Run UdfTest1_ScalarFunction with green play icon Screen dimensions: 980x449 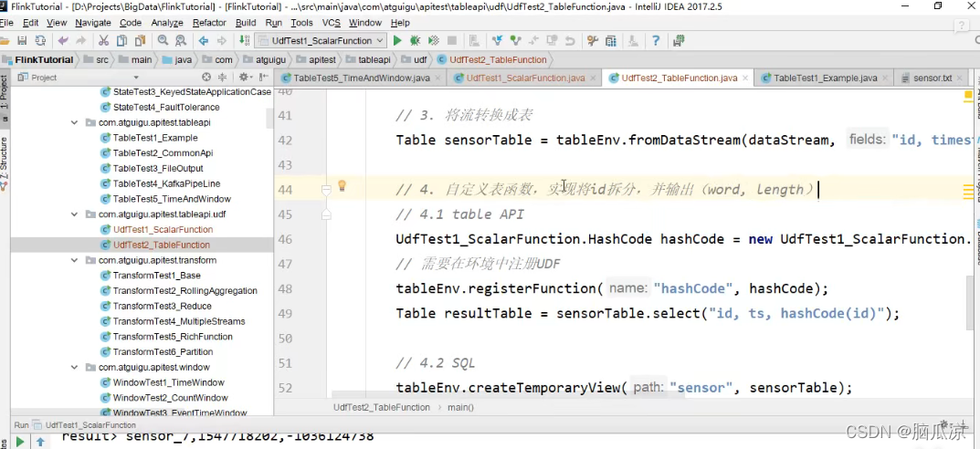point(397,40)
